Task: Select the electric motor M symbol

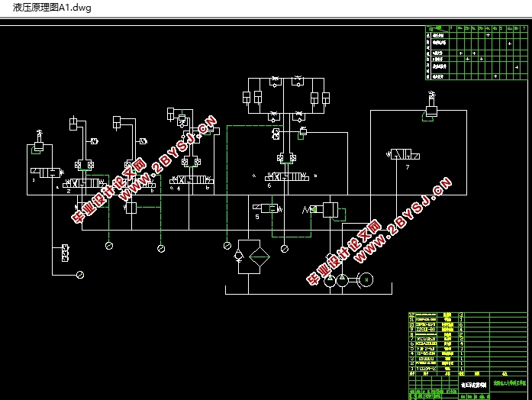Action: 366,280
